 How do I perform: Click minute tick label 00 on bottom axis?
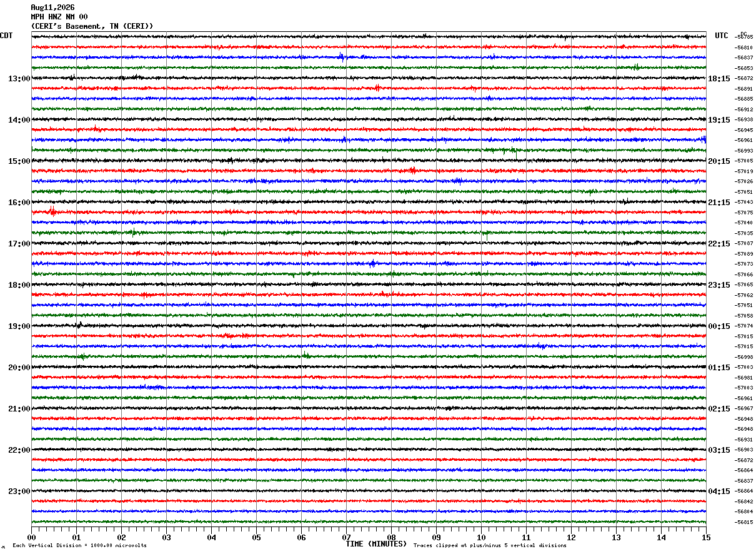[x=31, y=538]
